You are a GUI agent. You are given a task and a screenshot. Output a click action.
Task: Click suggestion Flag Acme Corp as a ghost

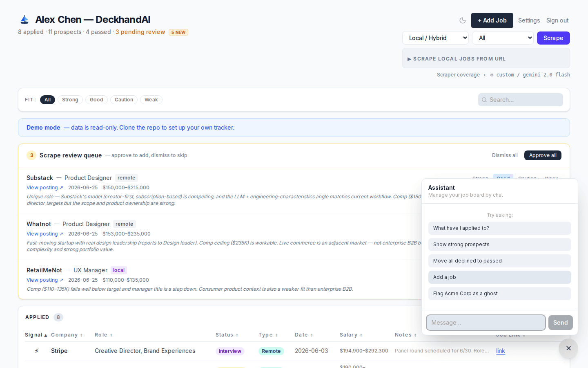click(499, 294)
